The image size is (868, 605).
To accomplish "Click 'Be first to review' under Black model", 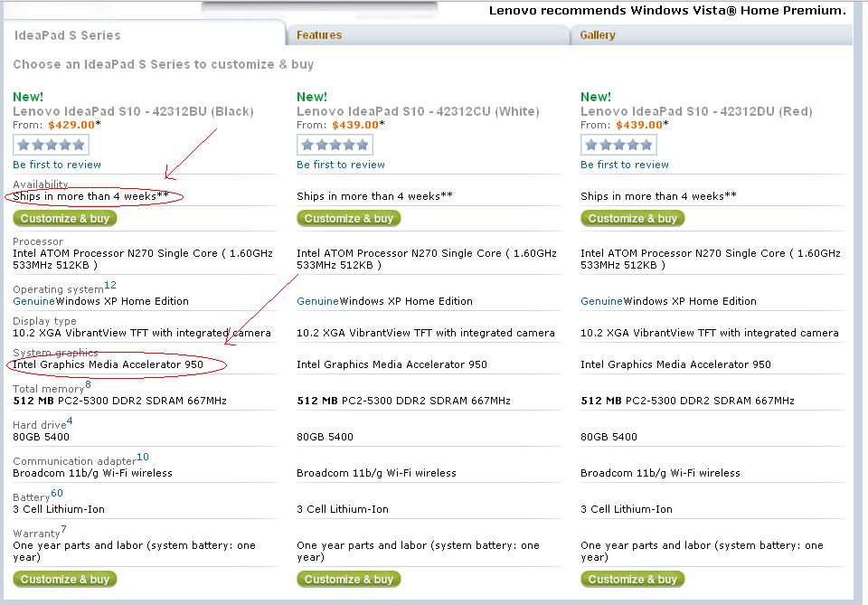I will (57, 165).
